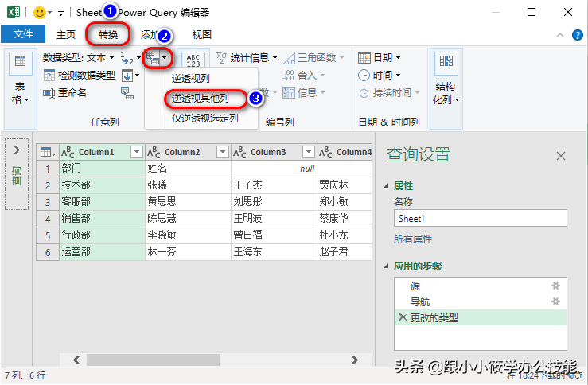Click the table corner menu icon

coord(48,152)
